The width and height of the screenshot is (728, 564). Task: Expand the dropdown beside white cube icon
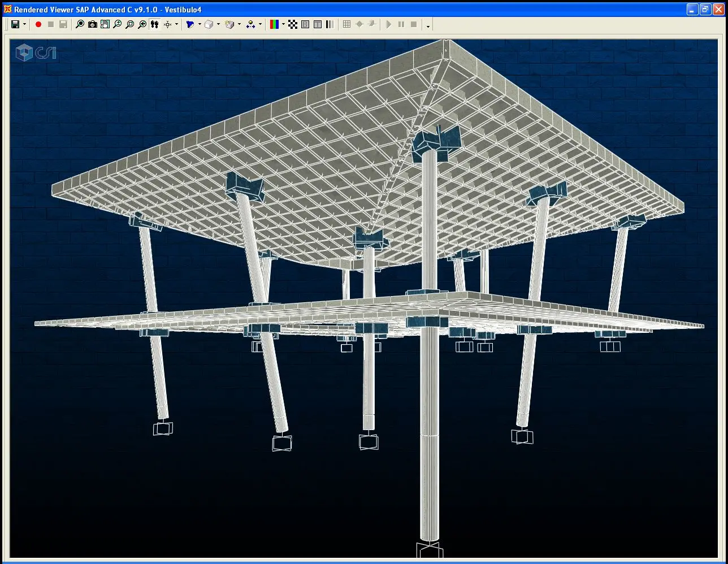(218, 24)
